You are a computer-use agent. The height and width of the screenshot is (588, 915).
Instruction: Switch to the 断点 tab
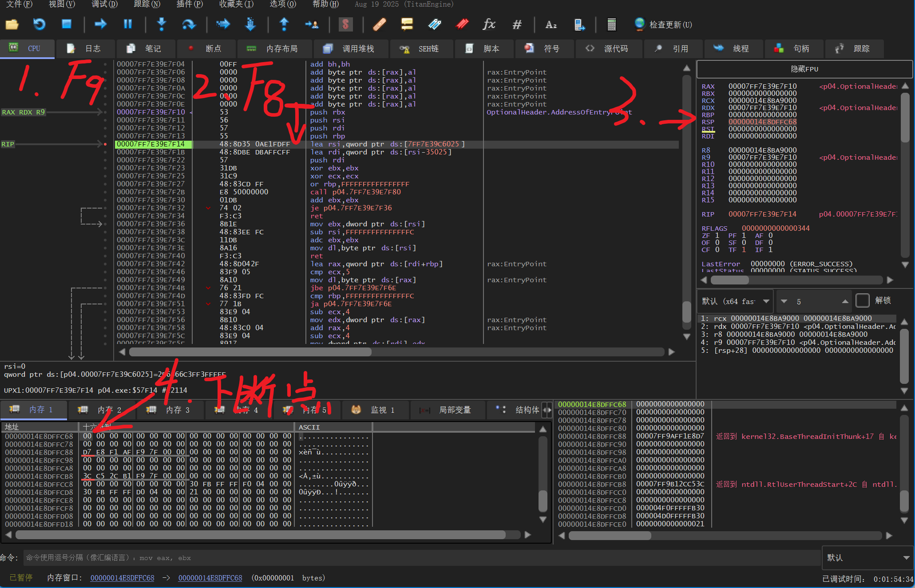click(206, 48)
